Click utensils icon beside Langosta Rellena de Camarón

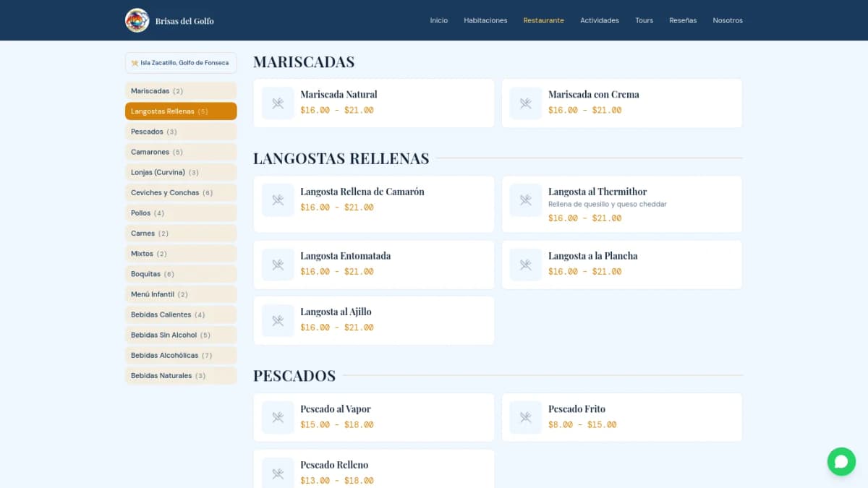coord(278,200)
